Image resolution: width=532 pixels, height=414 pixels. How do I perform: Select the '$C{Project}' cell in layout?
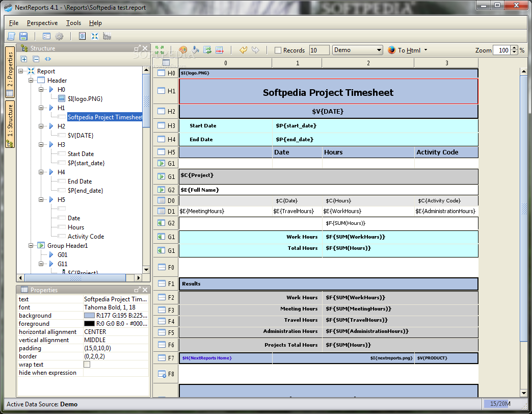[x=329, y=176]
